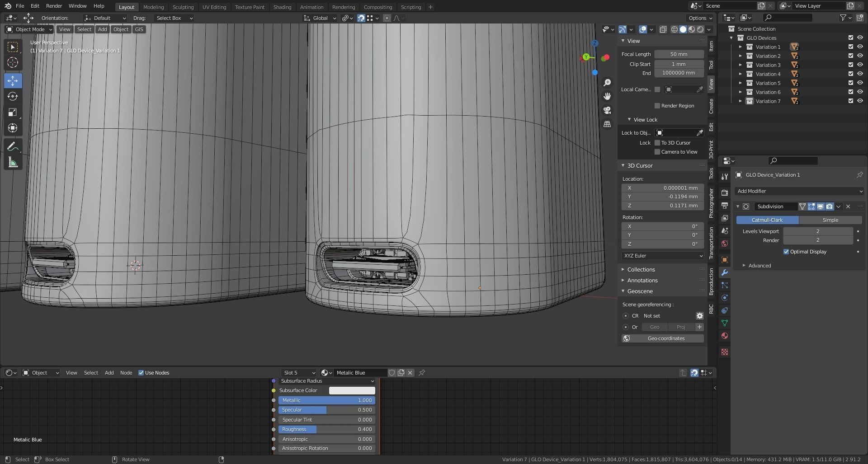
Task: Expand Variation 5 in the outliner
Action: 741,83
